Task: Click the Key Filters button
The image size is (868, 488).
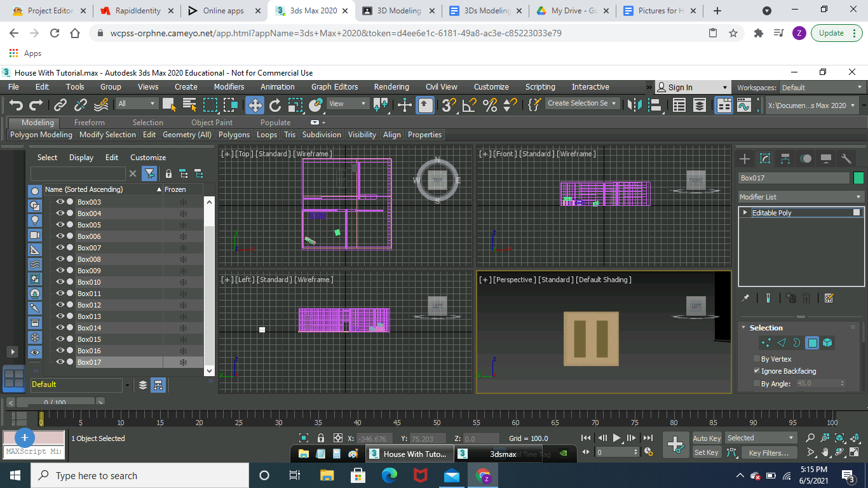Action: 769,453
